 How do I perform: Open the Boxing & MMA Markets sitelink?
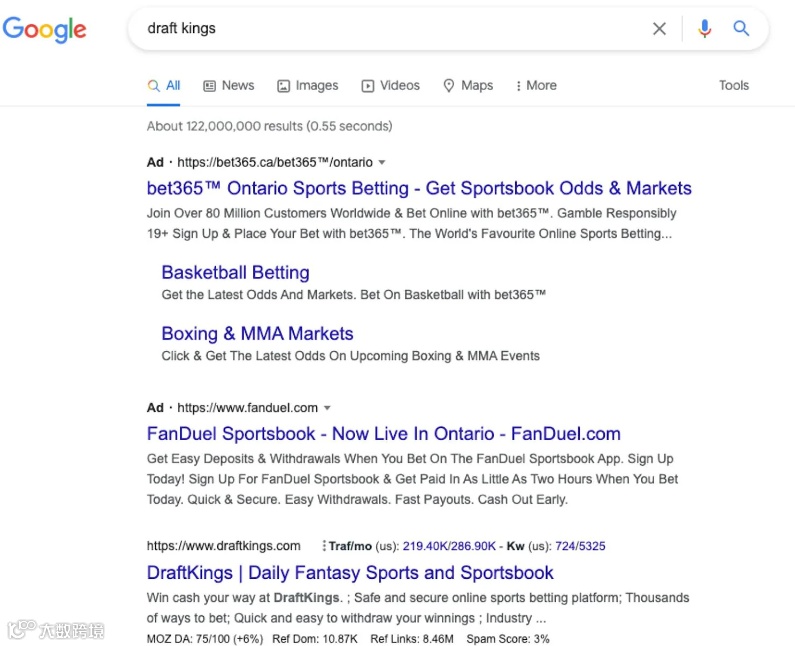(258, 334)
